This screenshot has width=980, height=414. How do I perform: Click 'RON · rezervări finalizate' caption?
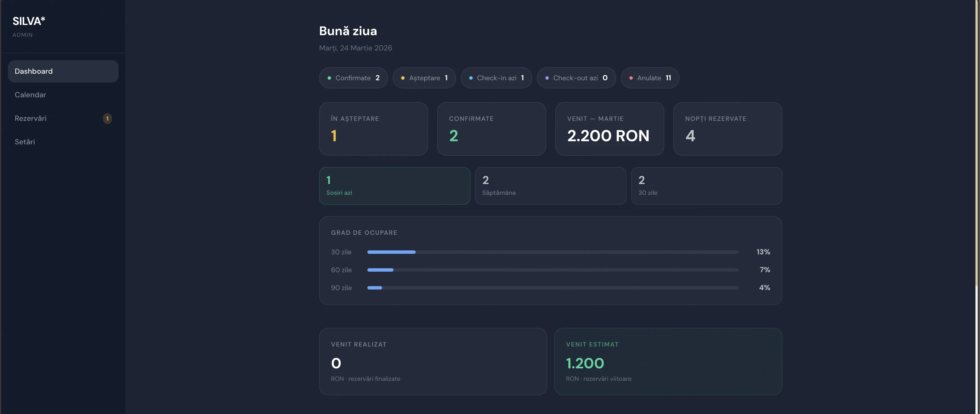click(x=366, y=379)
